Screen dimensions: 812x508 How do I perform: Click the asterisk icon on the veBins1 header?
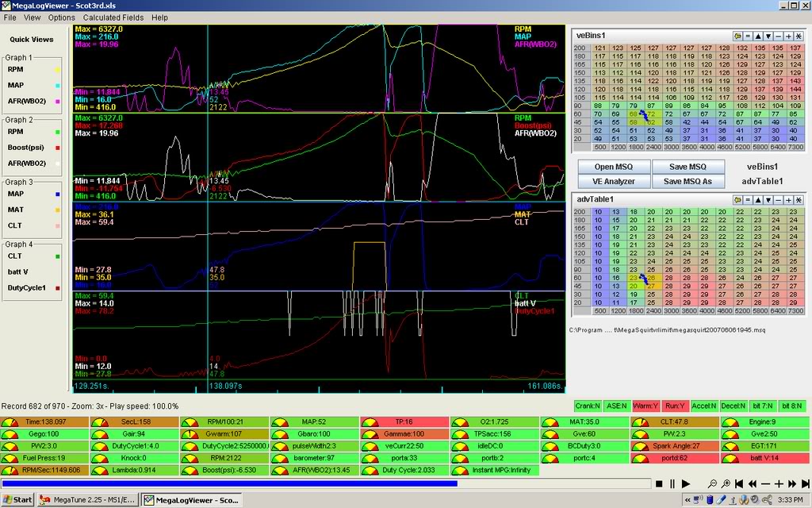pos(799,36)
